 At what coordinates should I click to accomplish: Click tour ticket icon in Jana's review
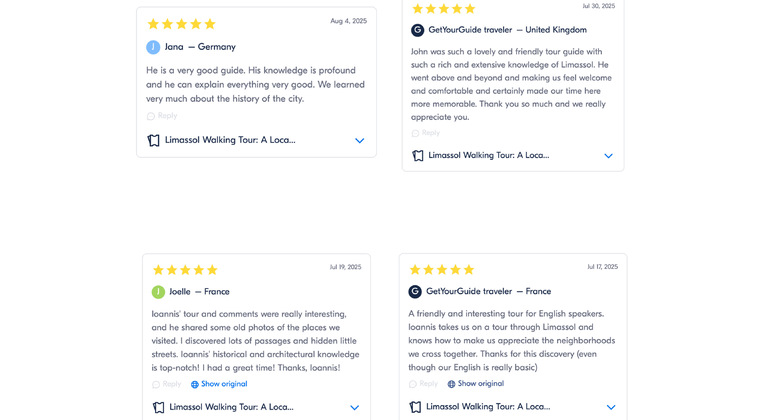(154, 141)
